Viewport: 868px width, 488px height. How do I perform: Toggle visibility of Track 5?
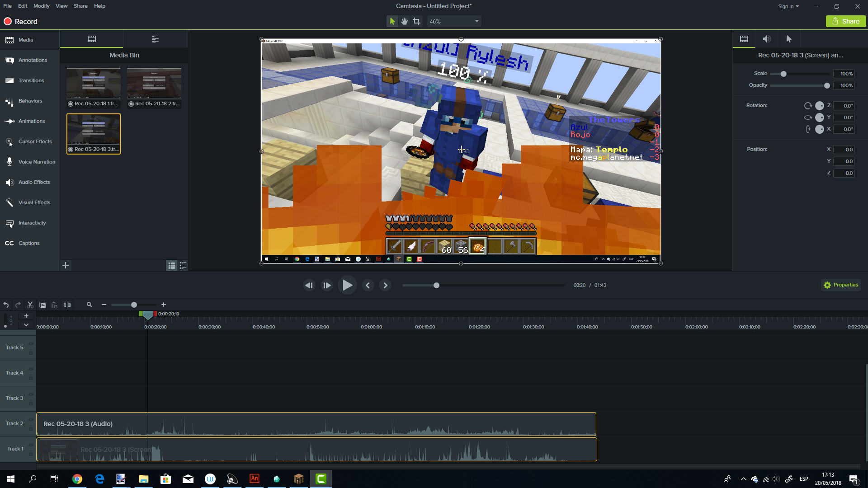coord(31,343)
